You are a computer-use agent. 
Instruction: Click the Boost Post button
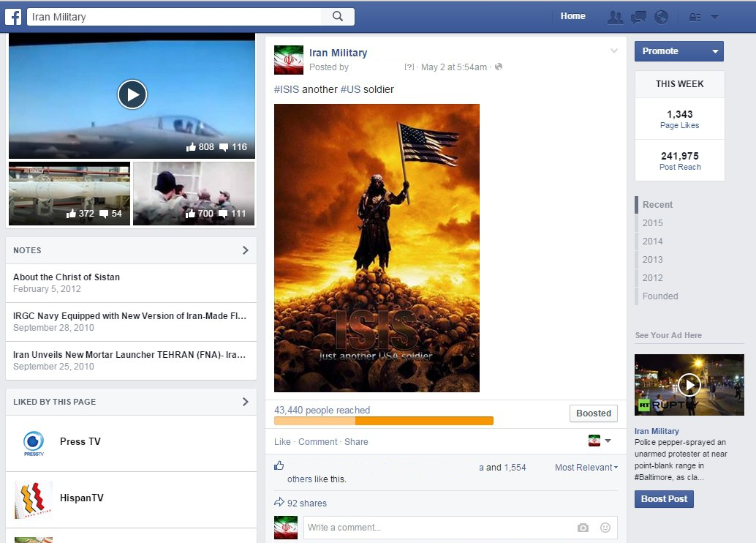[664, 499]
